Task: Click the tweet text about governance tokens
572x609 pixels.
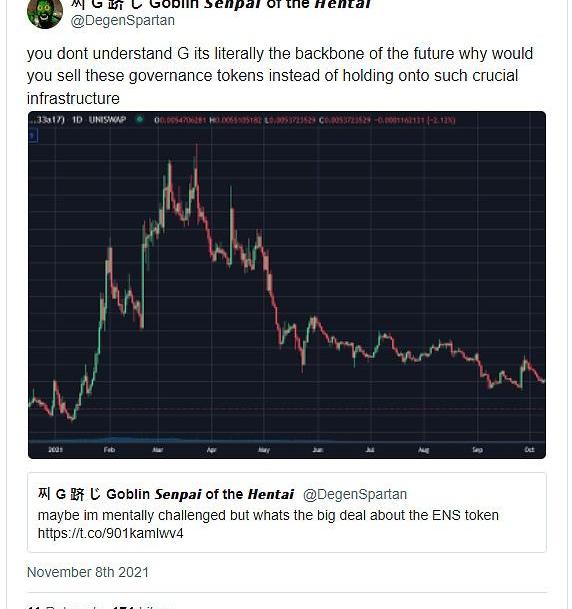Action: pyautogui.click(x=280, y=76)
